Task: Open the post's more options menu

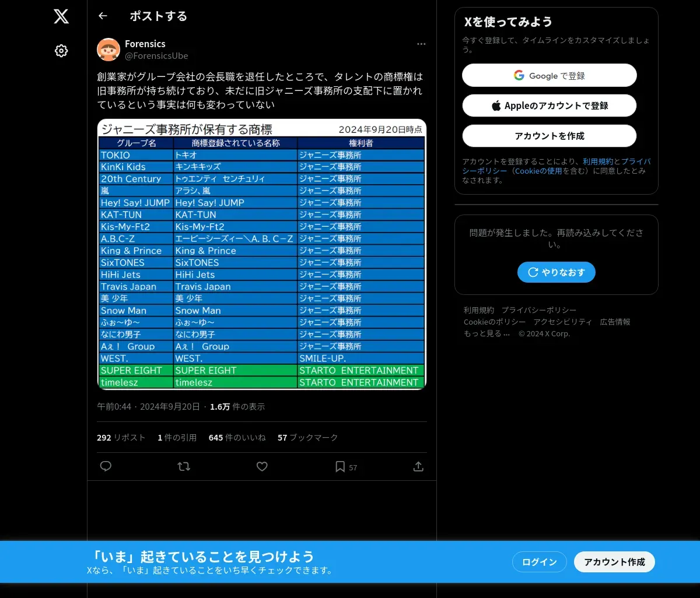Action: pyautogui.click(x=421, y=44)
